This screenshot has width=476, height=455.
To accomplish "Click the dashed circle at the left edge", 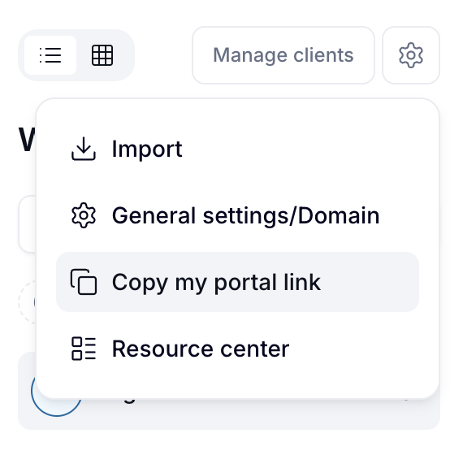I will pos(27,302).
